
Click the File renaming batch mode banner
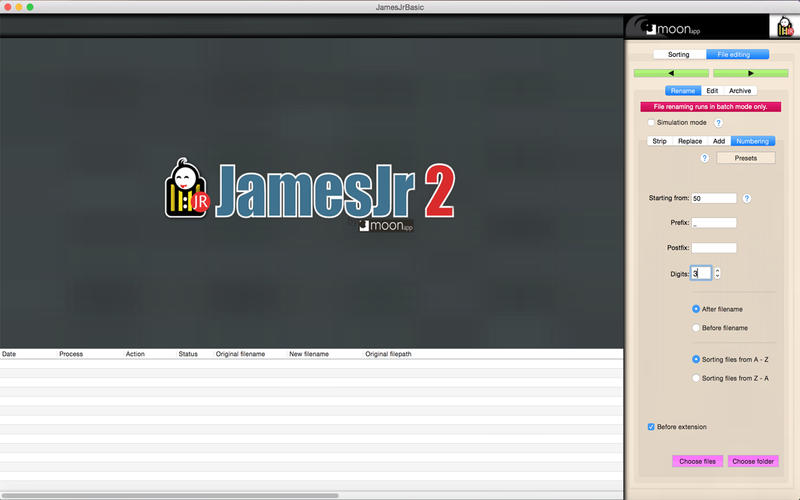[x=711, y=107]
